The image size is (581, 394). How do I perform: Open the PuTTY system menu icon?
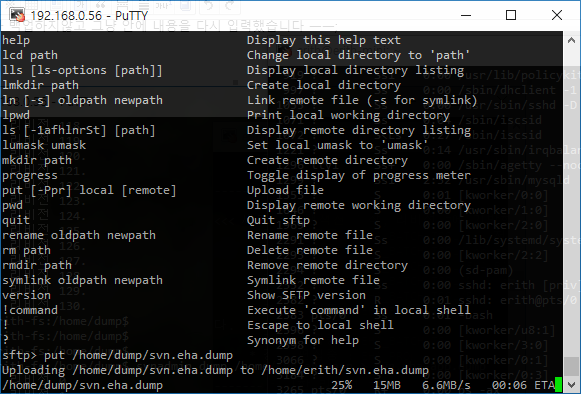17,15
